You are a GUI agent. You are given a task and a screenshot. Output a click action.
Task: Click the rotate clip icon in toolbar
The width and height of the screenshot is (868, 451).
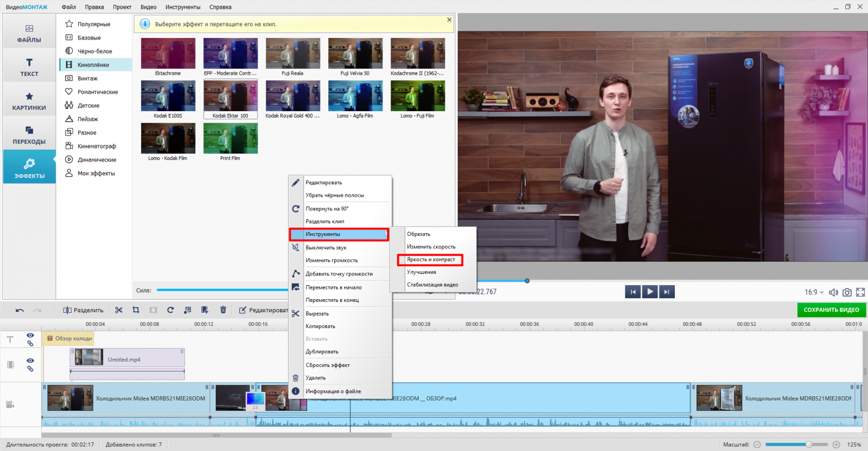[170, 310]
